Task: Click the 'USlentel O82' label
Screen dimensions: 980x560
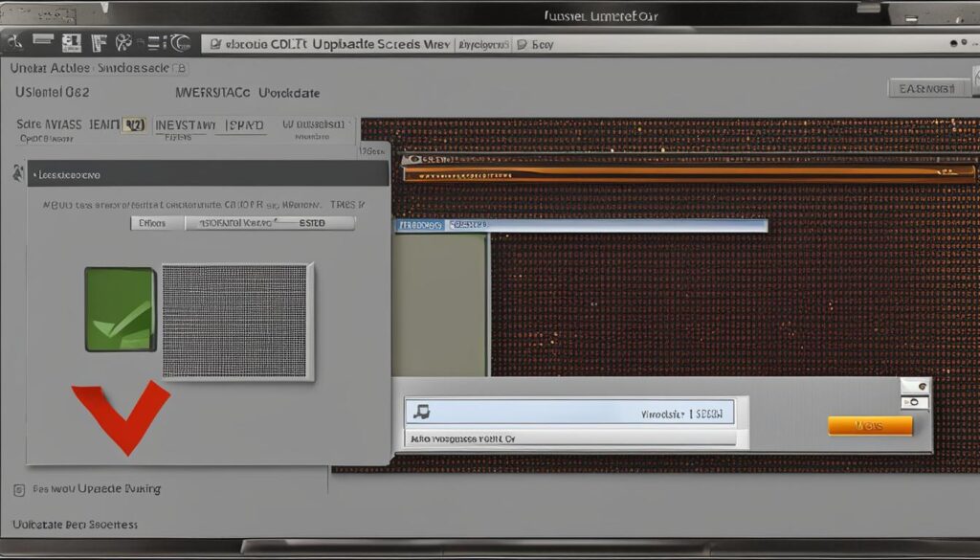Action: (53, 93)
